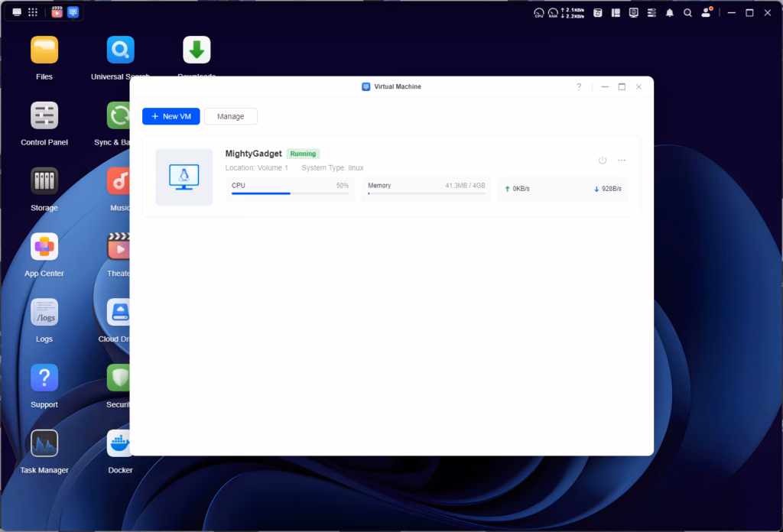783x532 pixels.
Task: Click the Manage button
Action: 230,116
